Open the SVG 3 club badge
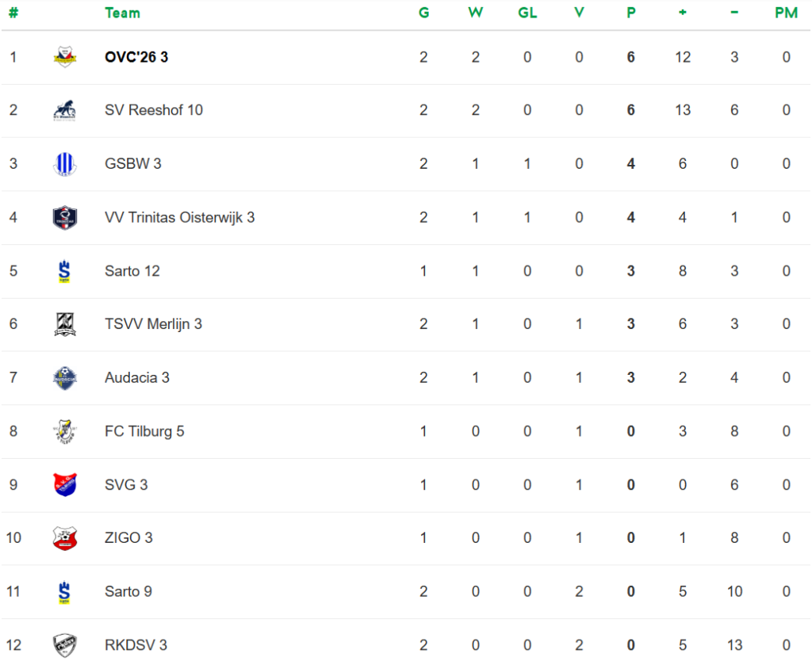 [x=64, y=484]
